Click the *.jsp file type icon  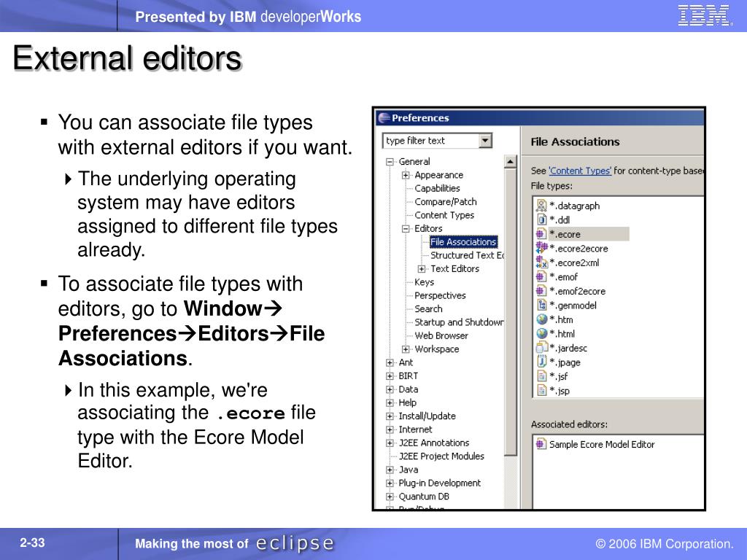(x=541, y=391)
